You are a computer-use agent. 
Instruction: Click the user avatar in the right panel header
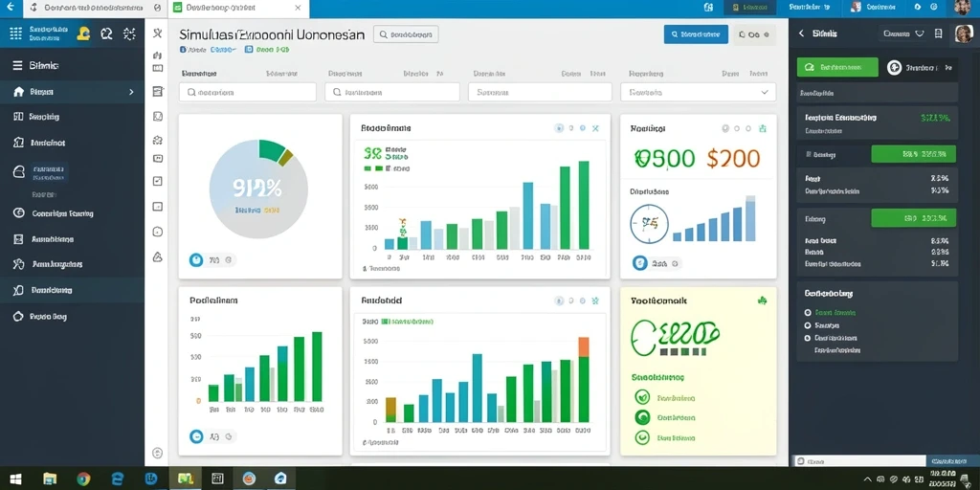(964, 33)
